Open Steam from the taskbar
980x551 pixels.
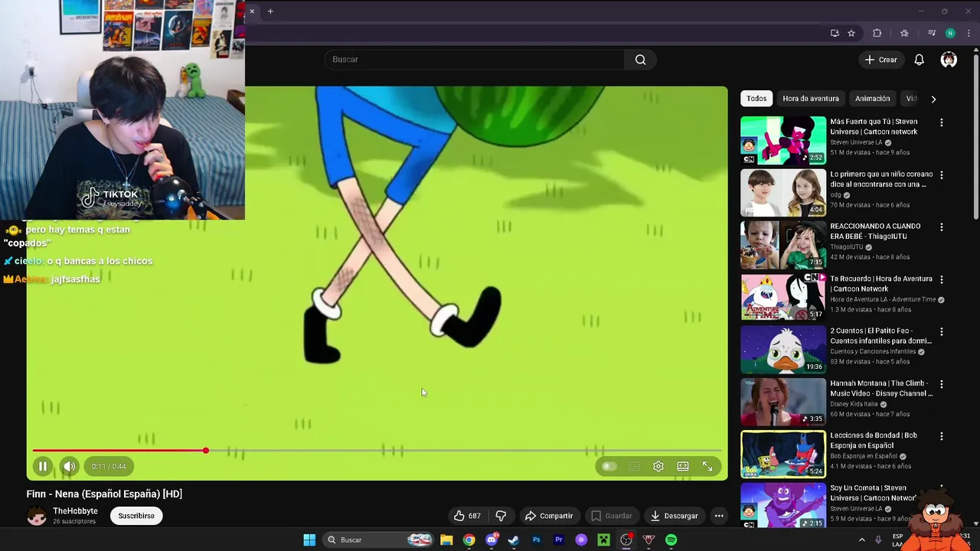514,540
